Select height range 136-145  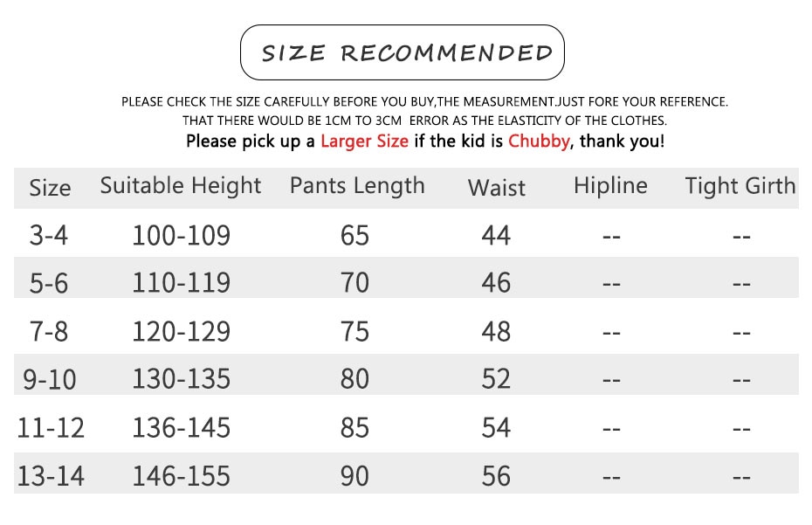click(182, 427)
